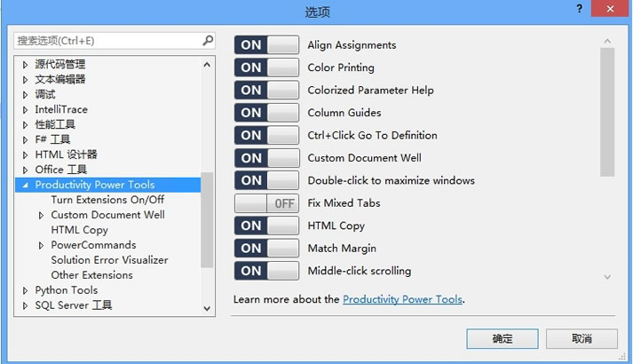633x364 pixels.
Task: Click the search magnifier icon
Action: pyautogui.click(x=208, y=40)
